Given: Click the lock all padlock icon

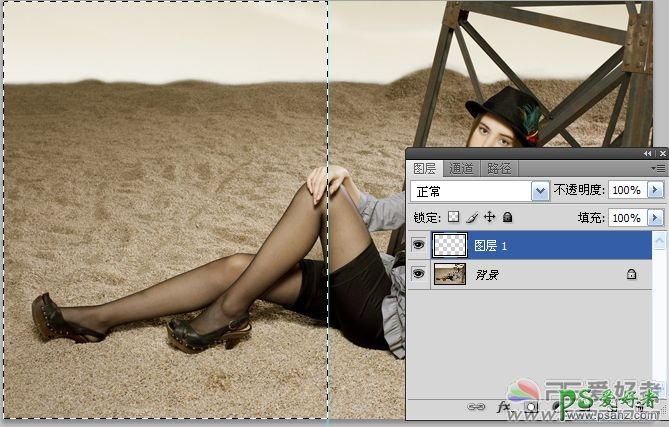Looking at the screenshot, I should click(507, 216).
